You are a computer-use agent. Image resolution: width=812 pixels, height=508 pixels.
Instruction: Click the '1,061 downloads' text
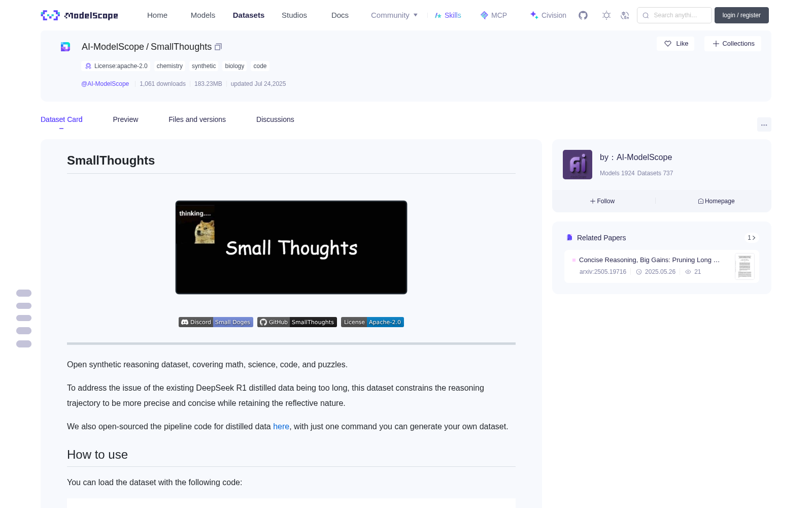click(x=162, y=84)
